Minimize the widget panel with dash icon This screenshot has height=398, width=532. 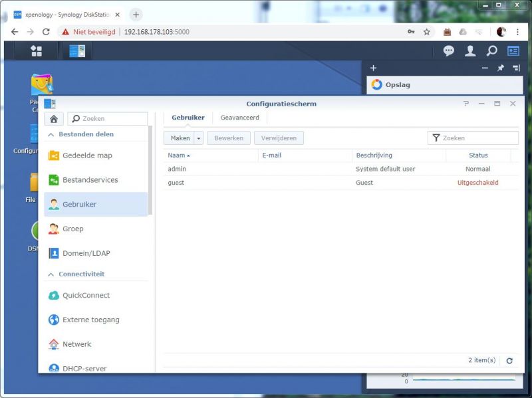click(x=485, y=68)
